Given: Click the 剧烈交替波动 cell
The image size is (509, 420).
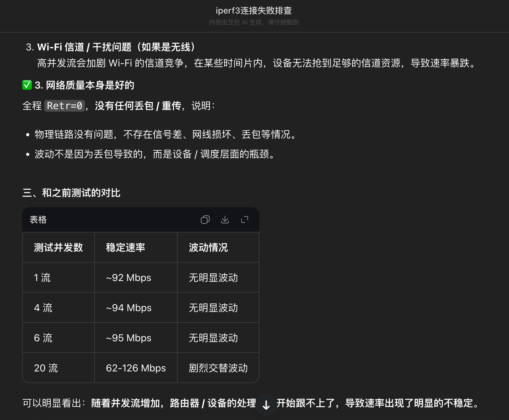Looking at the screenshot, I should [x=218, y=368].
